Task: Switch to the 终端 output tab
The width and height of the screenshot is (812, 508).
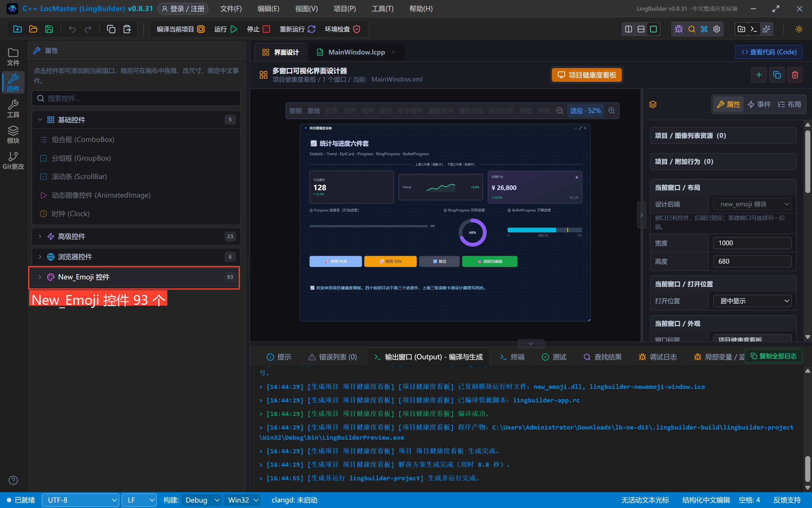Action: (512, 357)
